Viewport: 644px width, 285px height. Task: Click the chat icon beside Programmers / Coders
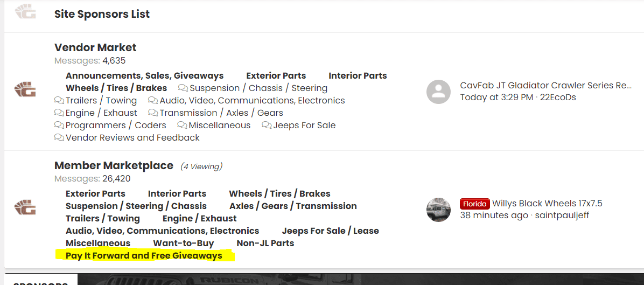[59, 125]
